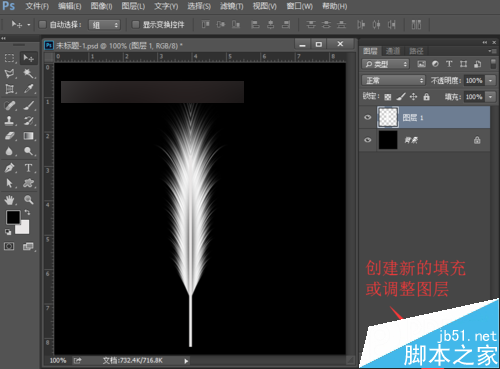500x369 pixels.
Task: Switch to the 路径 tab
Action: pyautogui.click(x=416, y=51)
